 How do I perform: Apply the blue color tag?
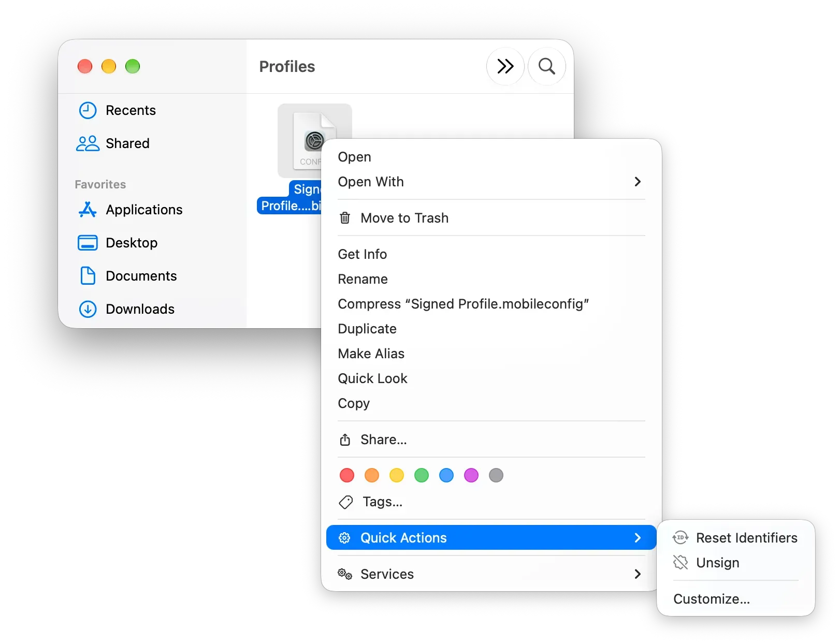pos(446,475)
